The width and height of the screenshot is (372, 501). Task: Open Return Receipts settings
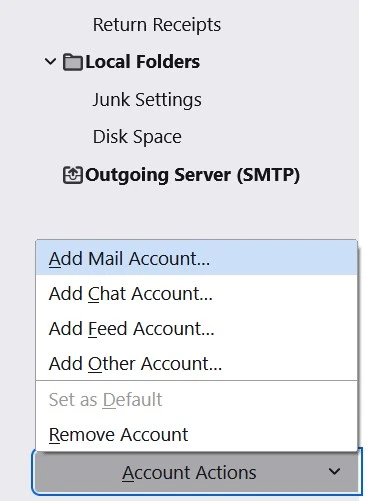[157, 25]
